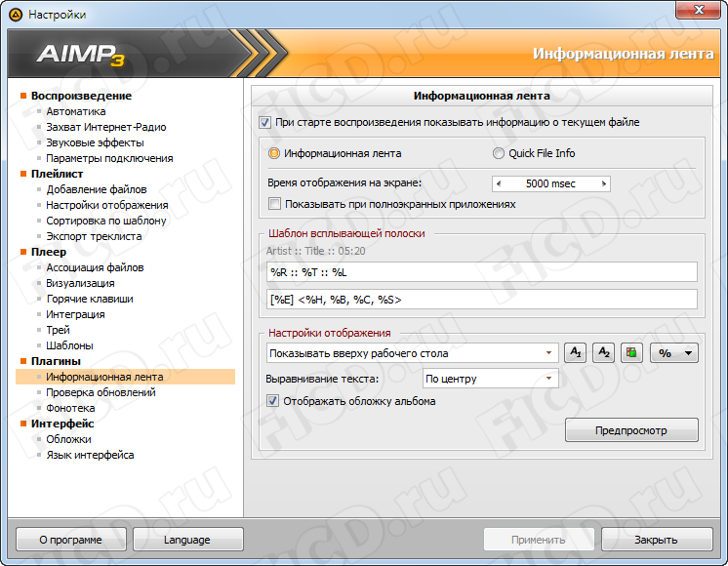Click the second template field with [%E]
This screenshot has width=728, height=566.
pos(482,300)
